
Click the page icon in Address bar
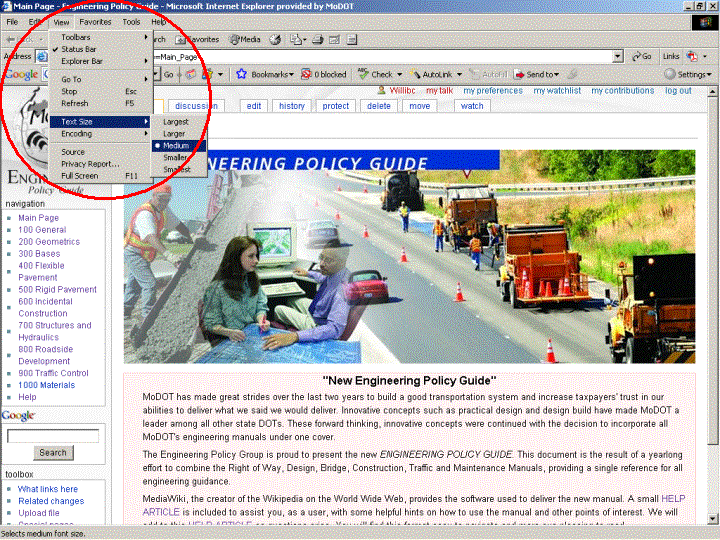[x=42, y=56]
